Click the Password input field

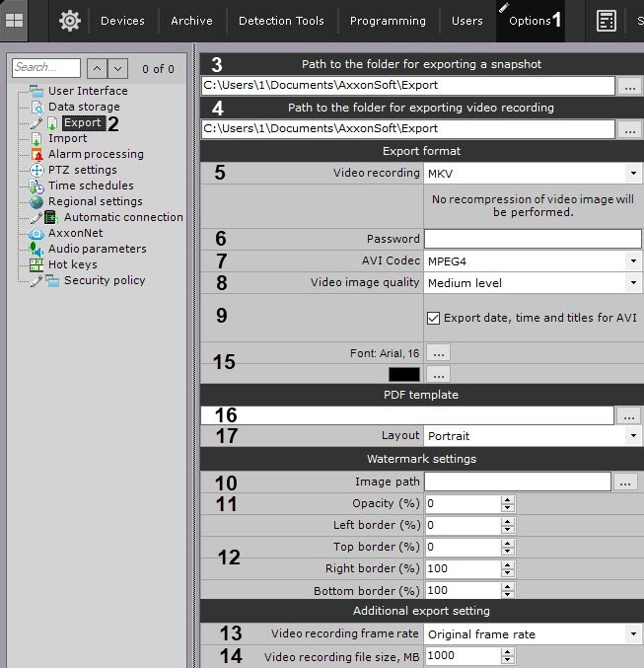(533, 239)
